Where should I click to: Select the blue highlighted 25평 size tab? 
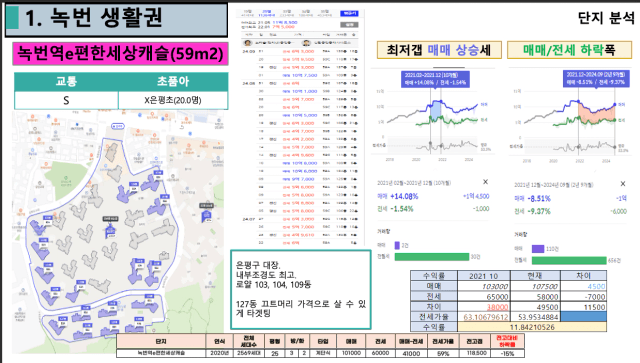point(267,13)
